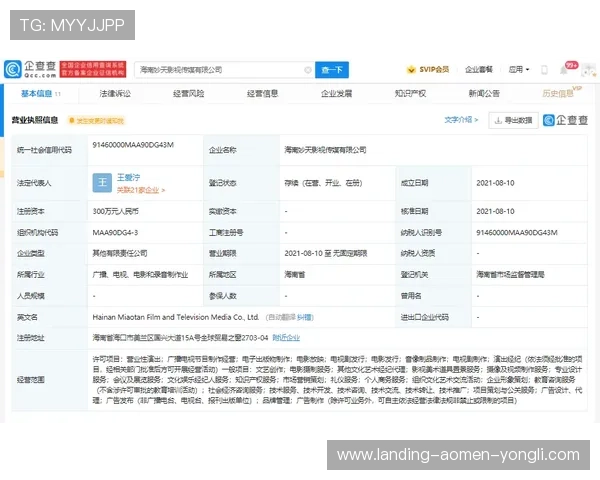The width and height of the screenshot is (600, 480).
Task: Open the 文字介绍 link
Action: tap(461, 120)
